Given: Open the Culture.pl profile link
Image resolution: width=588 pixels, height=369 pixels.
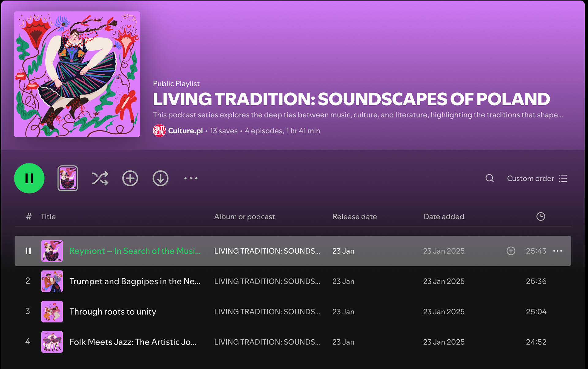Looking at the screenshot, I should (x=185, y=131).
